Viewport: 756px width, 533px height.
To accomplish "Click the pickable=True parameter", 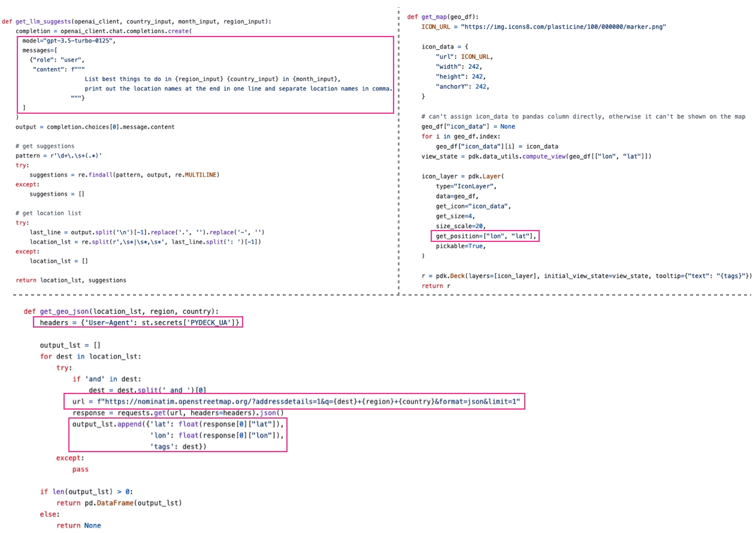I will 460,246.
